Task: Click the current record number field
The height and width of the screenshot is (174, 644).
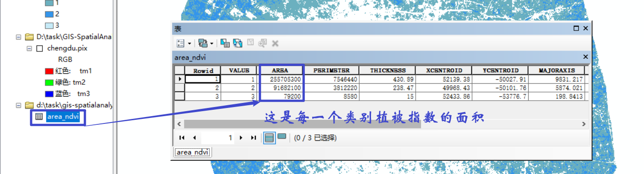Action: tap(218, 138)
